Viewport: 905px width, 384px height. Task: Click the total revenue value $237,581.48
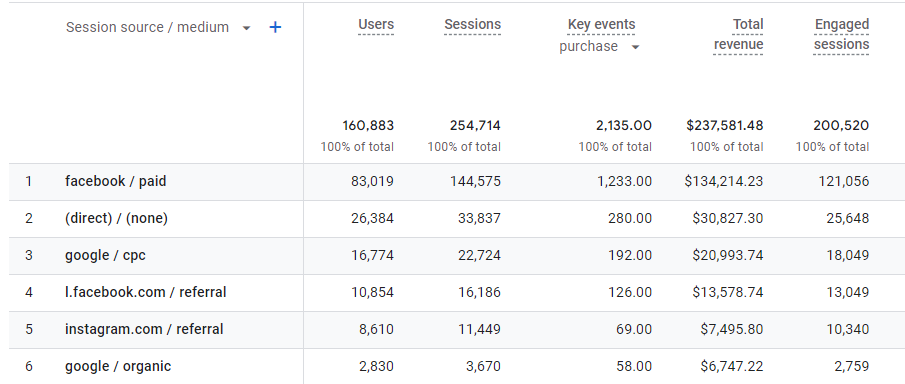pyautogui.click(x=725, y=125)
